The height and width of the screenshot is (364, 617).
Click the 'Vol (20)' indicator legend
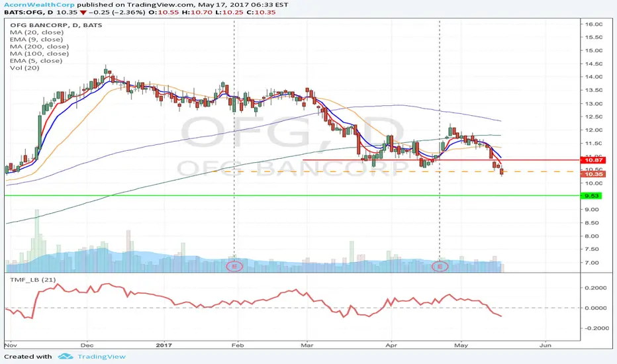(24, 68)
